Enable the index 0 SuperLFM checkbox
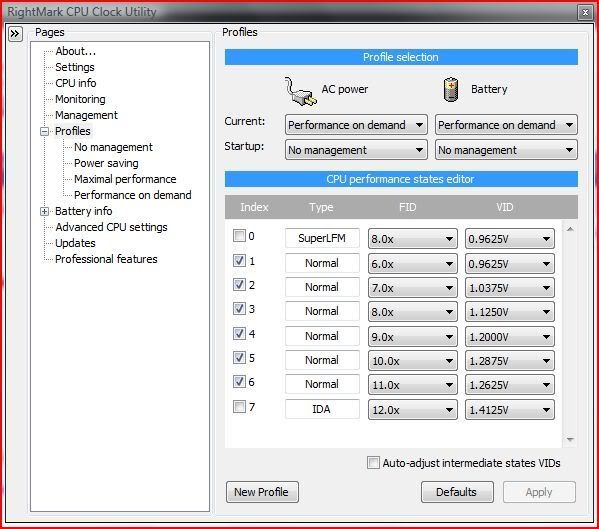Screen dimensions: 599x529 [x=239, y=236]
